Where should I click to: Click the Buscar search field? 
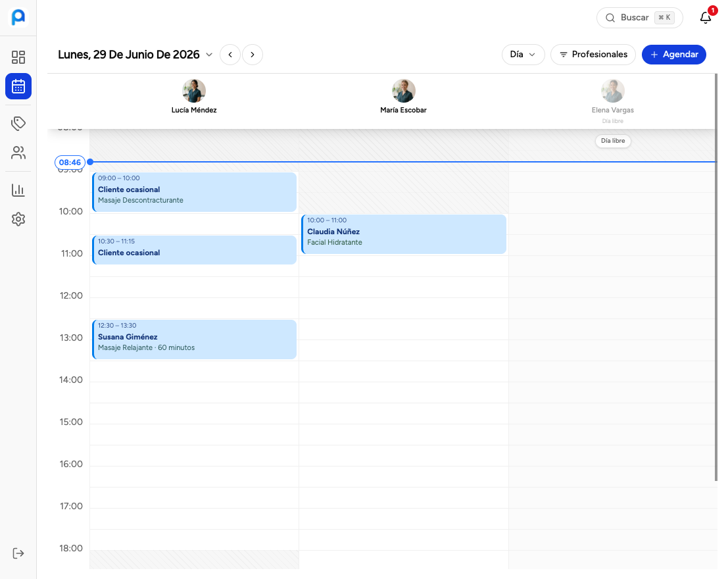click(639, 18)
